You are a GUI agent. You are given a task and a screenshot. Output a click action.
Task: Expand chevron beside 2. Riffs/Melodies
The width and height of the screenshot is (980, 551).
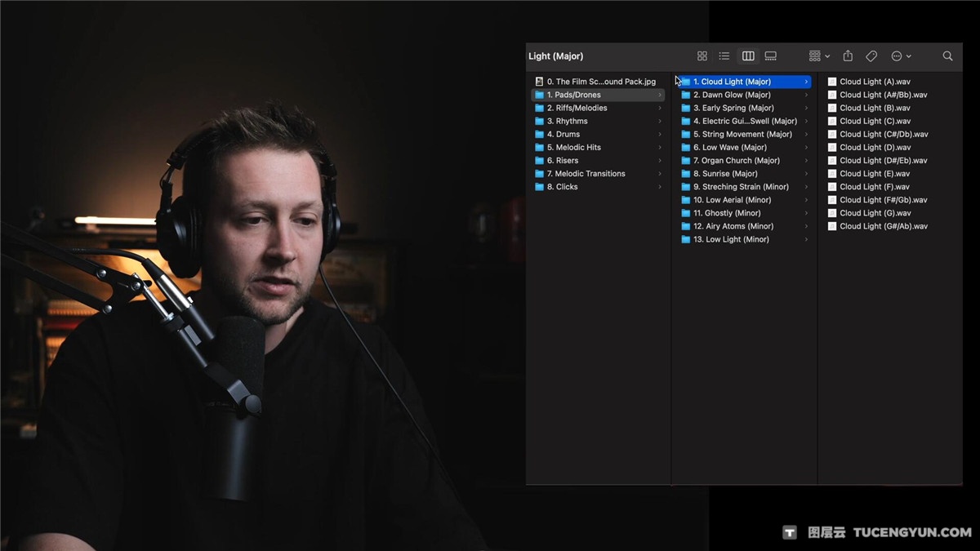tap(660, 108)
